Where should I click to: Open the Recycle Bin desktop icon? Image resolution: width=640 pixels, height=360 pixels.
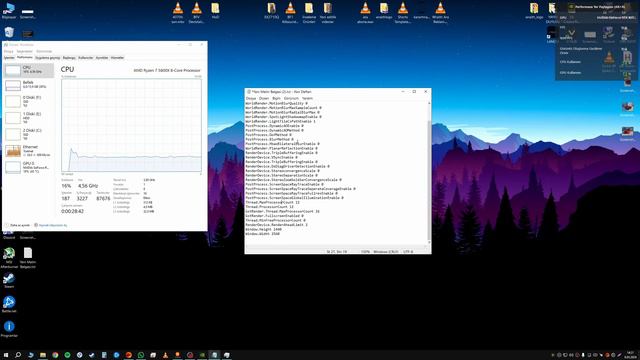(x=9, y=32)
